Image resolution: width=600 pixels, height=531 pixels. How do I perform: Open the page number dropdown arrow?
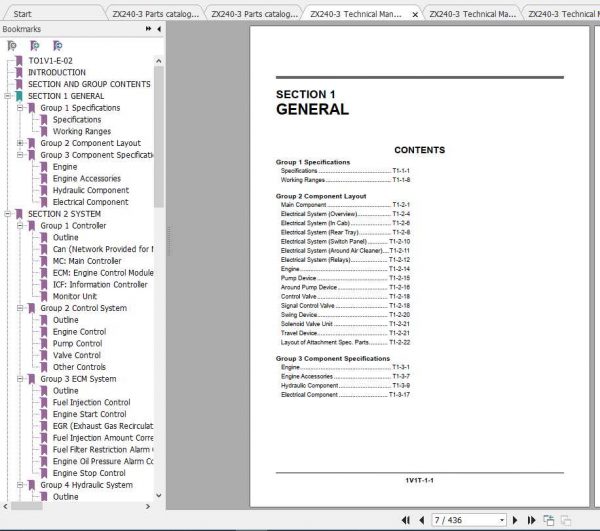[502, 520]
